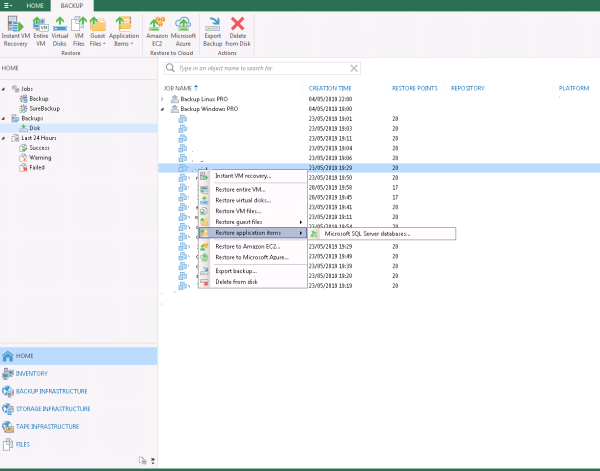The width and height of the screenshot is (600, 471).
Task: Collapse the Backup Windows PRO job row
Action: coord(163,108)
